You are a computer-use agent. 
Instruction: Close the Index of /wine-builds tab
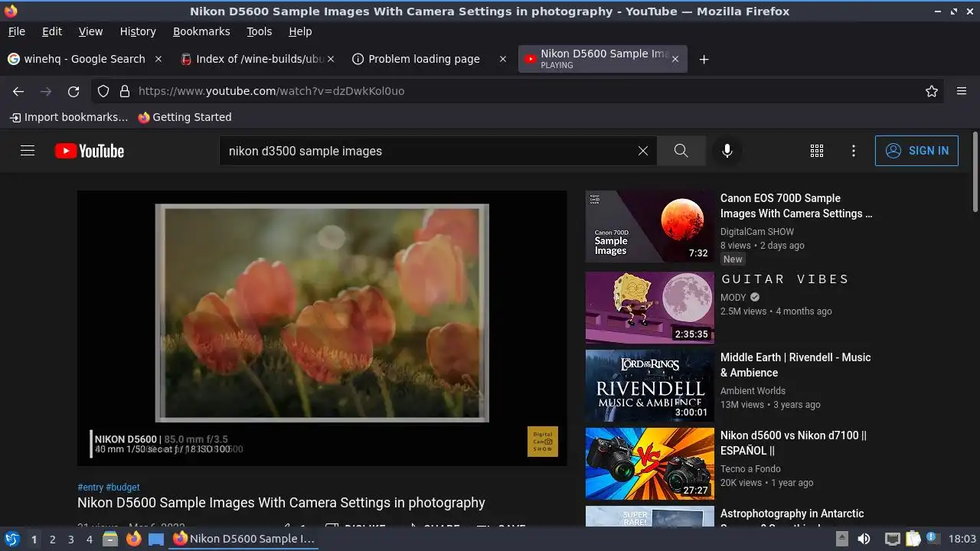point(331,59)
